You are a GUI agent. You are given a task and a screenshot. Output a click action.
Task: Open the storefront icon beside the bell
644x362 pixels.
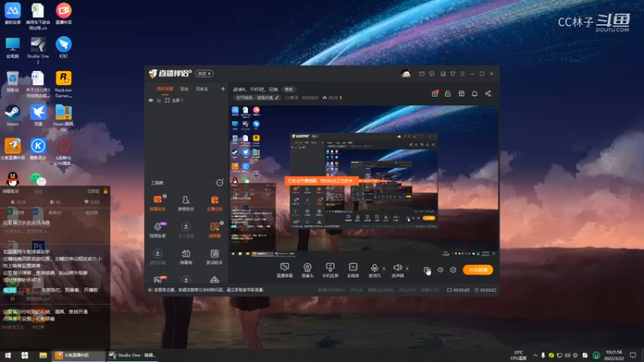(x=461, y=93)
